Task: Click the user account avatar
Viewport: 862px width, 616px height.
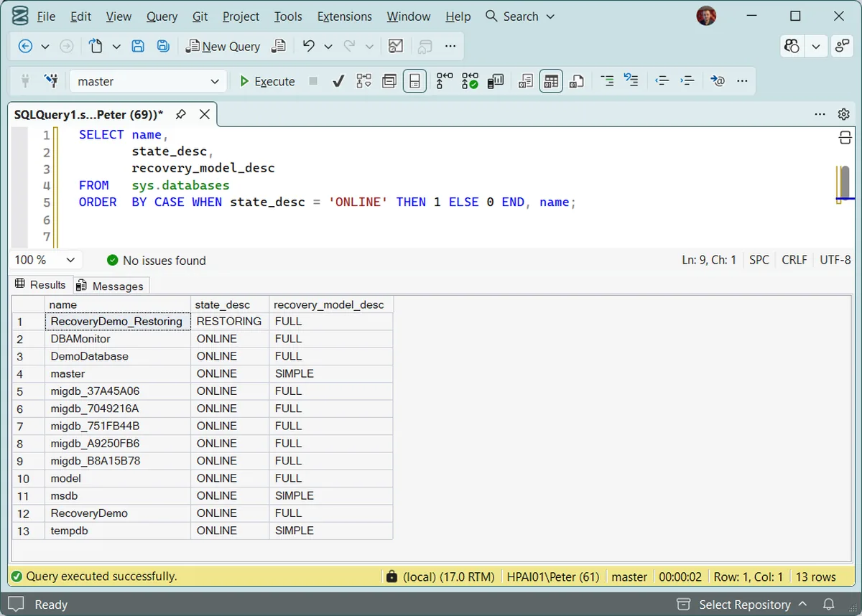Action: (x=706, y=16)
